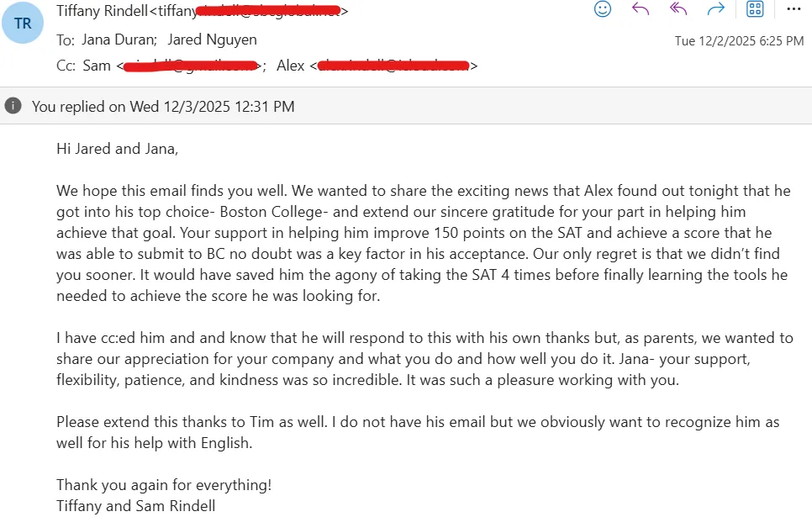The height and width of the screenshot is (517, 812).
Task: Click the info icon beside reply notice
Action: [x=13, y=106]
